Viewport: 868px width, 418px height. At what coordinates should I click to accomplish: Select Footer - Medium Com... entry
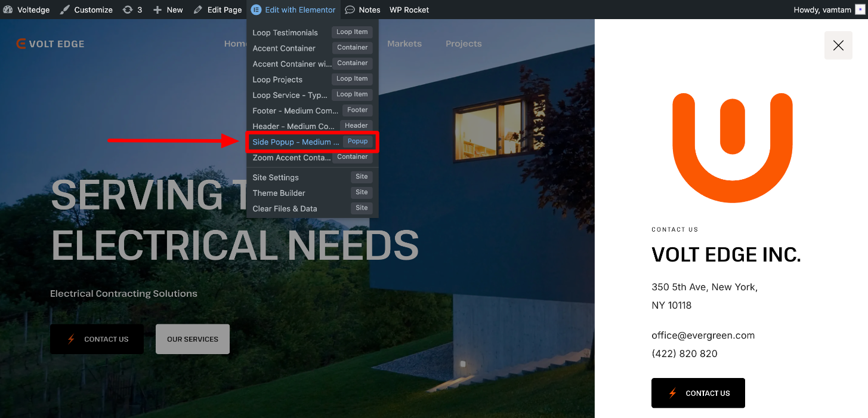pos(312,110)
